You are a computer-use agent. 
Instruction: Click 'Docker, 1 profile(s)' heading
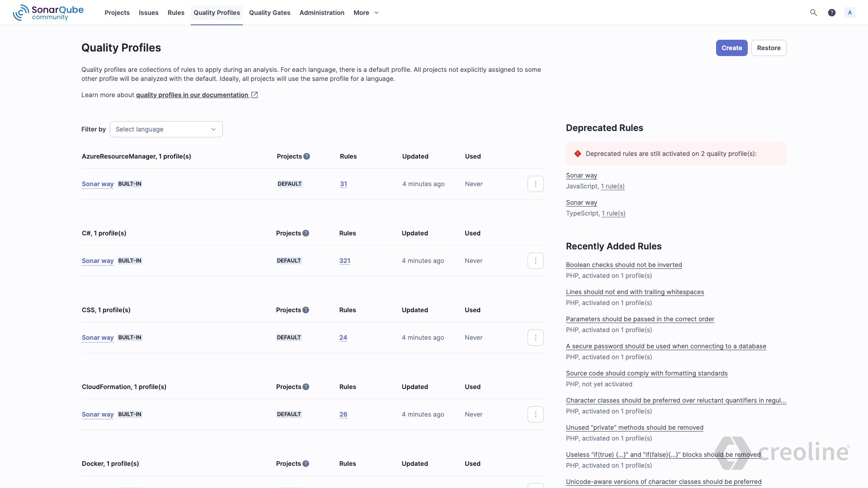[x=110, y=464]
